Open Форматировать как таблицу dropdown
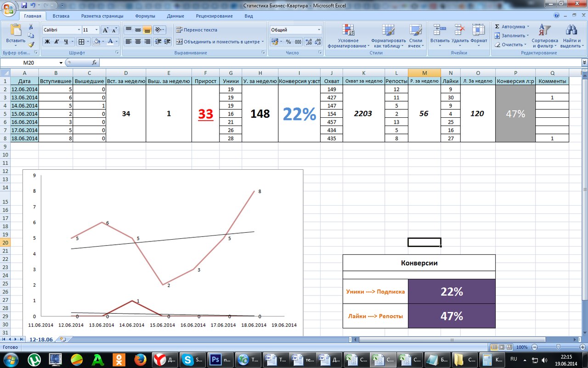Viewport: 588px width, 368px height. point(388,36)
